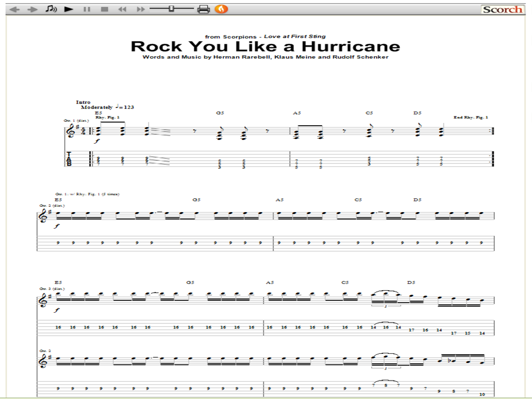The width and height of the screenshot is (532, 399).
Task: Click the 'End Rhy. Fig. 1' label
Action: tap(471, 117)
